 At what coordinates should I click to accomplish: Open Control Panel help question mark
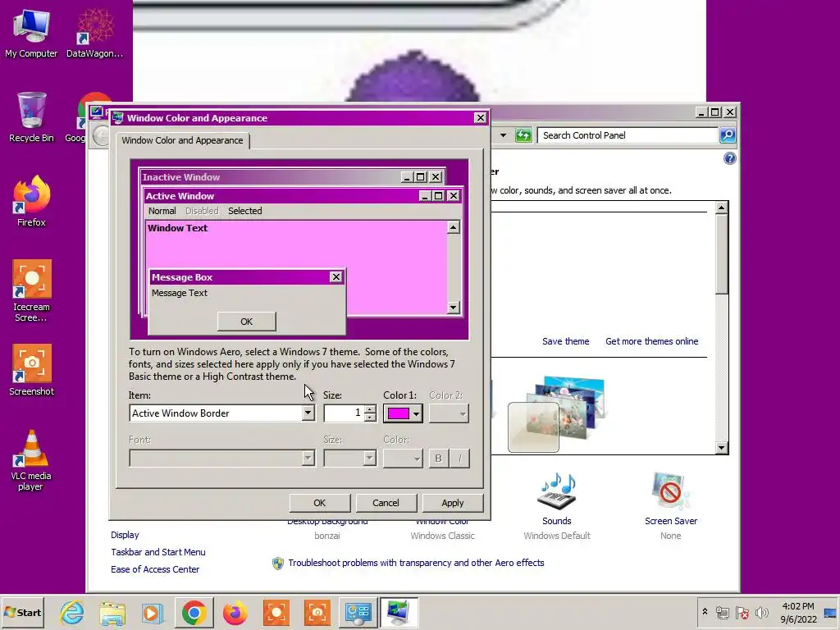(729, 158)
